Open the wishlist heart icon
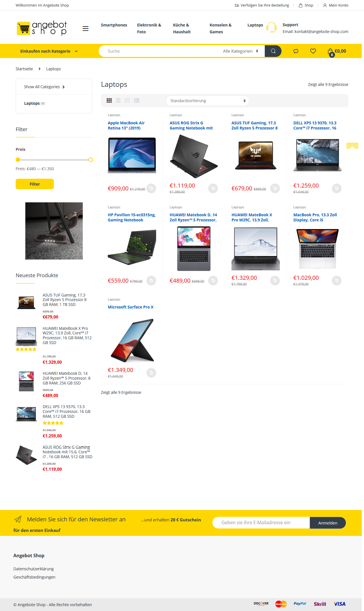This screenshot has height=611, width=364. (313, 51)
